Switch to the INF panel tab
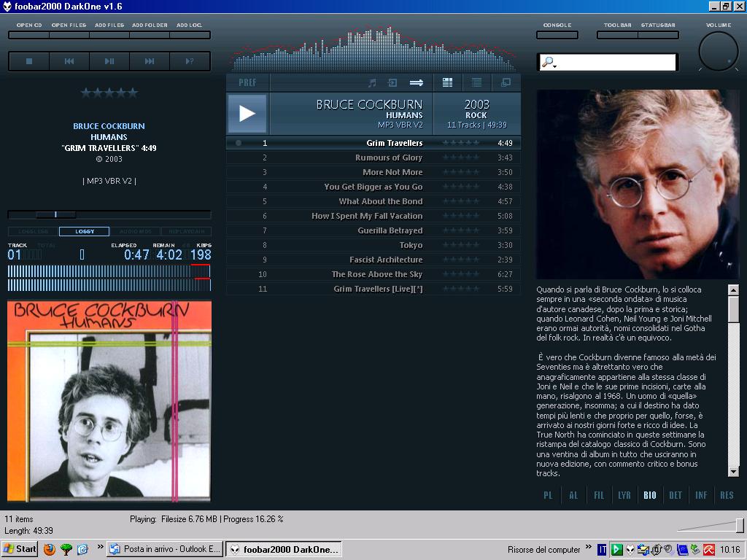747x560 pixels. (701, 495)
